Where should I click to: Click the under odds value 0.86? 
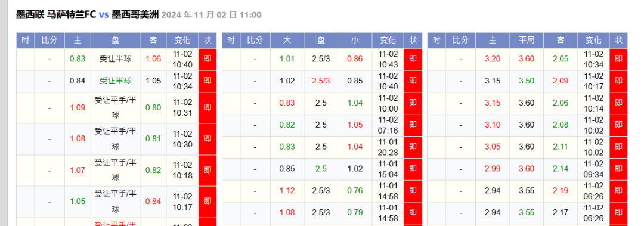pyautogui.click(x=355, y=59)
